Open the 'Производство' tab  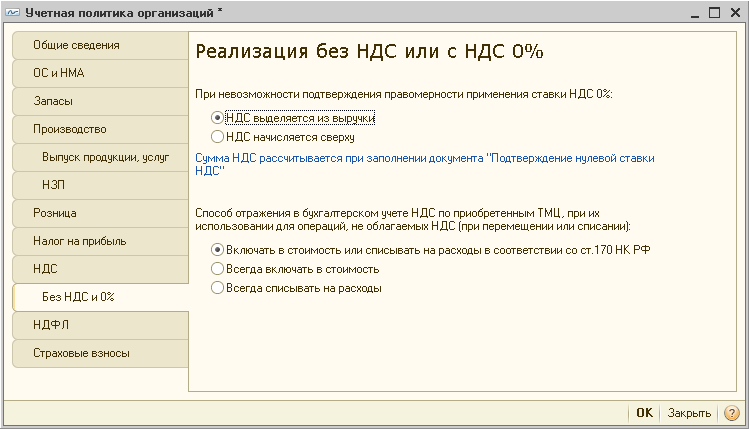(x=100, y=129)
